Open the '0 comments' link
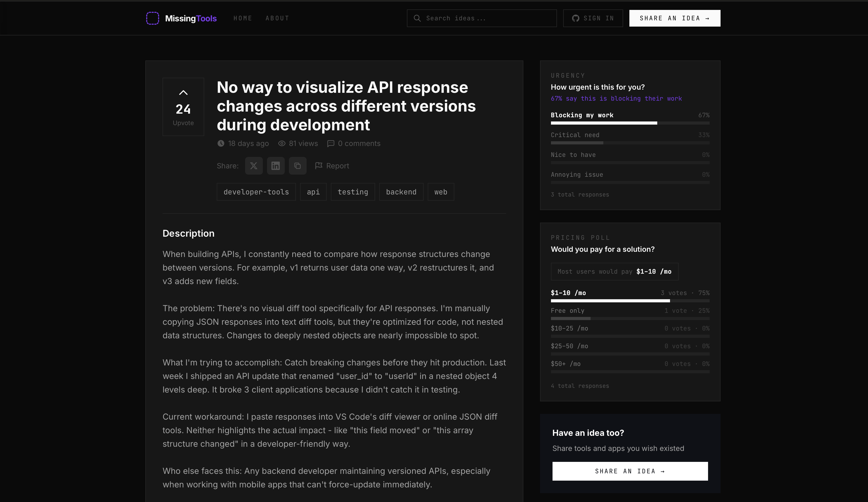The height and width of the screenshot is (502, 868). pos(359,143)
